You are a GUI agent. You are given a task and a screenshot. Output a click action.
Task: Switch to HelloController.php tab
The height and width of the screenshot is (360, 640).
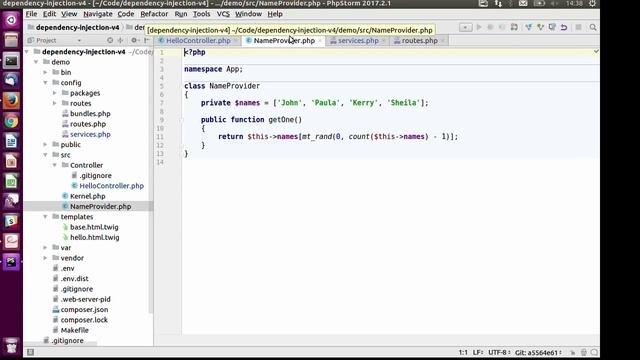click(198, 40)
